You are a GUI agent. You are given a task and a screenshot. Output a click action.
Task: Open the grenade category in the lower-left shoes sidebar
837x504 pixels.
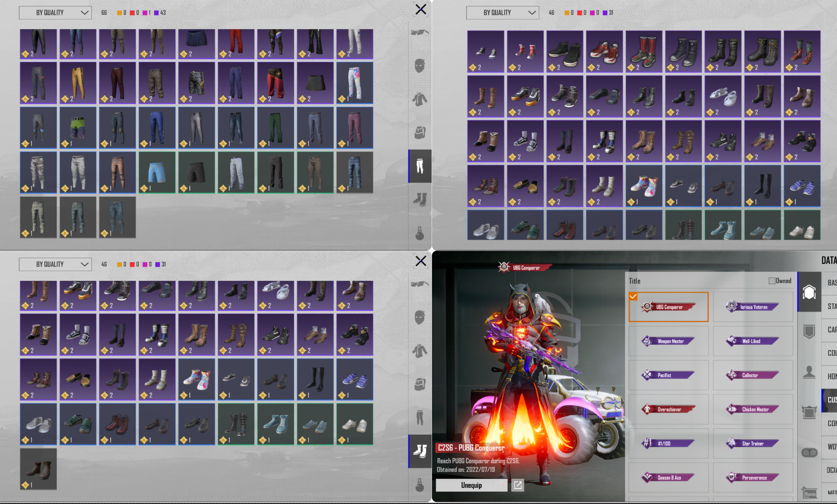point(420,485)
